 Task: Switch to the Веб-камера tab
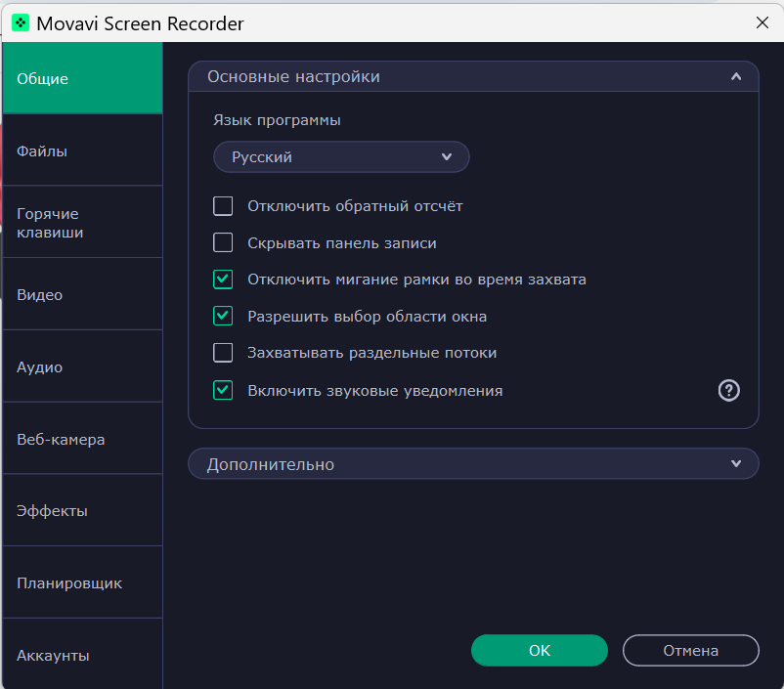(x=82, y=439)
